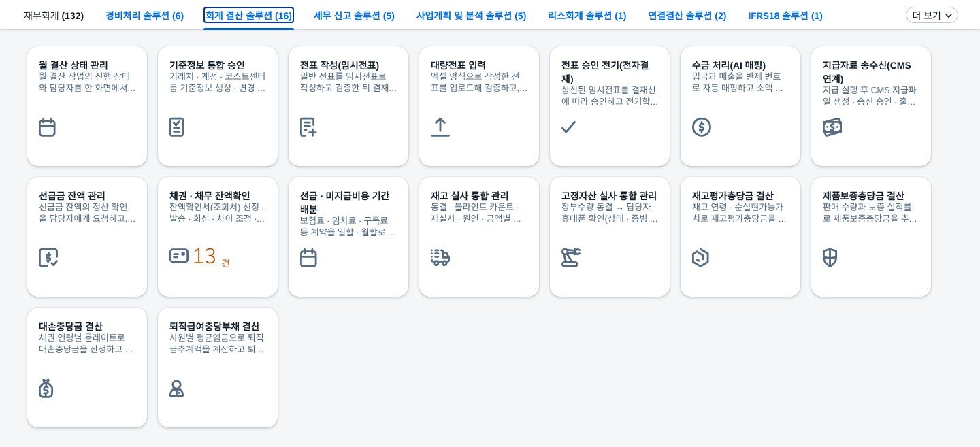The height and width of the screenshot is (447, 980).
Task: Click description text starting 장부수량 동결
Action: coord(610,213)
